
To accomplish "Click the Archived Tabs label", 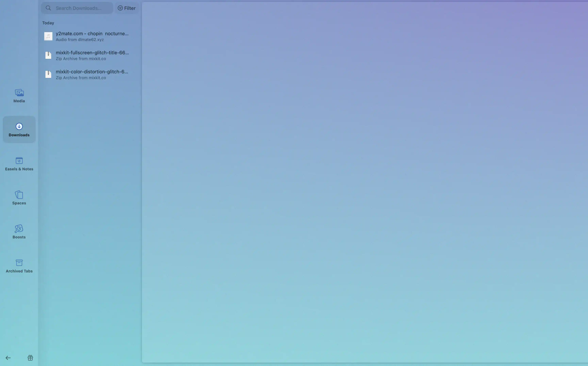I will [19, 271].
